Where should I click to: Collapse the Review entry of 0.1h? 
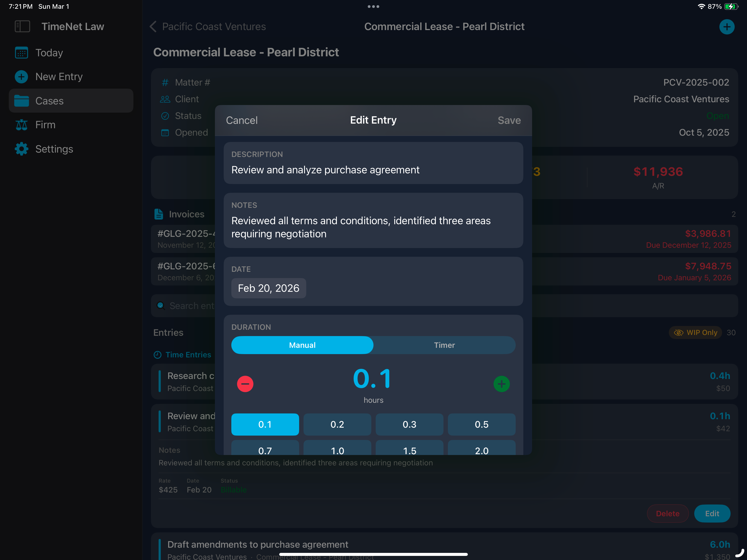pyautogui.click(x=444, y=422)
